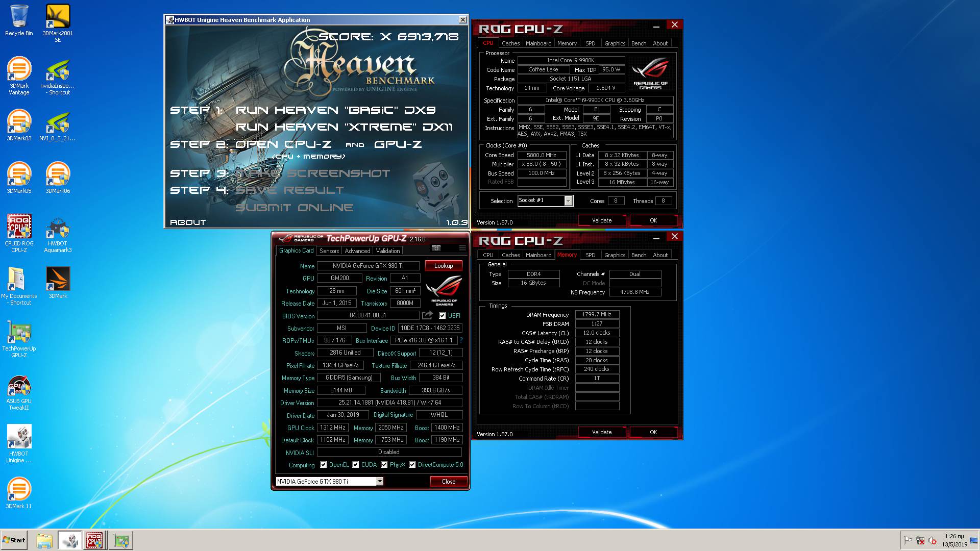Viewport: 980px width, 551px height.
Task: Switch to ROG CPU-Z taskbar button
Action: [x=94, y=540]
